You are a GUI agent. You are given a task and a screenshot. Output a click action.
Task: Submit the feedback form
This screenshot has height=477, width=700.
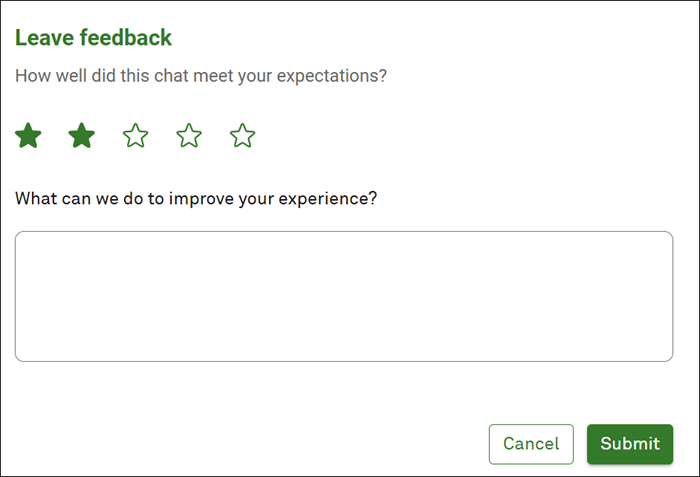coord(629,444)
